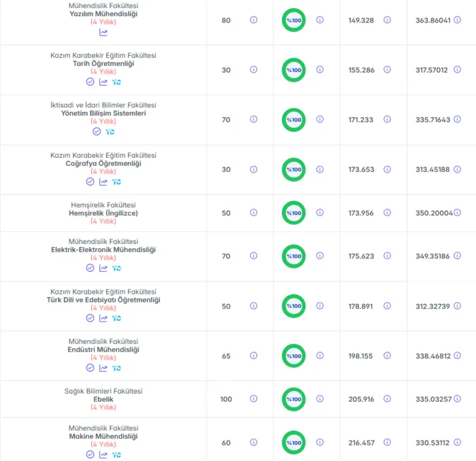
Task: Click info icon beside score 312.32739
Action: 457,306
